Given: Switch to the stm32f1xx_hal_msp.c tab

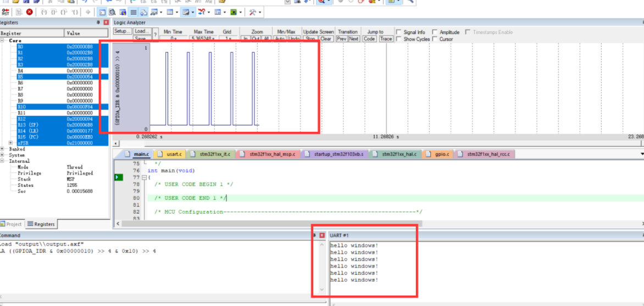Looking at the screenshot, I should (269, 154).
